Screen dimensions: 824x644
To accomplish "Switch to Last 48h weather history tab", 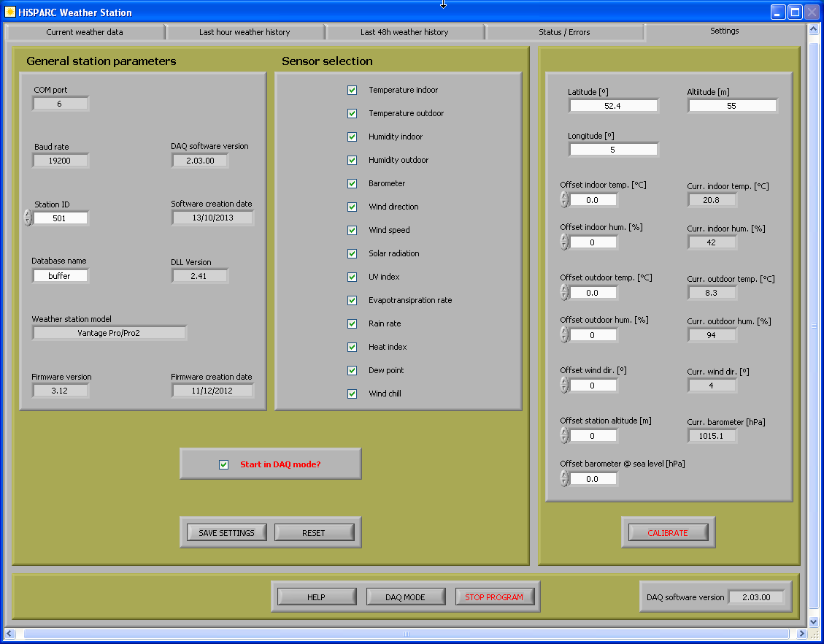I will click(x=404, y=32).
